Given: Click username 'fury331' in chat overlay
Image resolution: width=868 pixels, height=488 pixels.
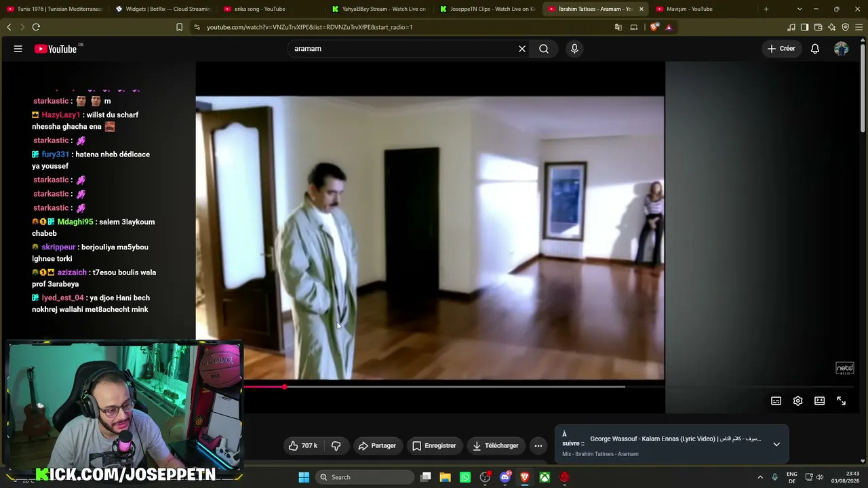Looking at the screenshot, I should click(56, 155).
